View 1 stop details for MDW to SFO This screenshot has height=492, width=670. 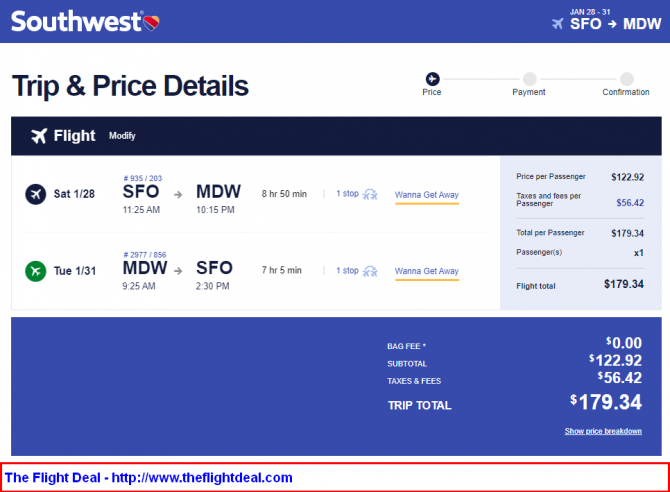[347, 271]
